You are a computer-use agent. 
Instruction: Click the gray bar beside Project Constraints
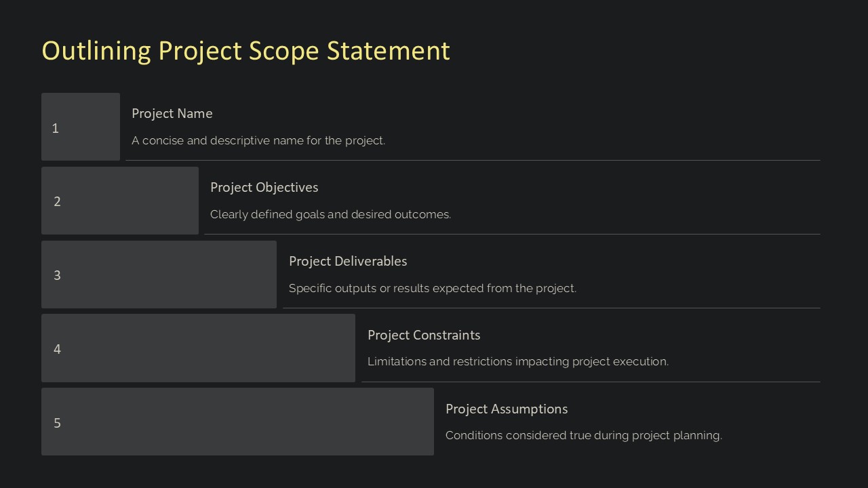point(203,348)
